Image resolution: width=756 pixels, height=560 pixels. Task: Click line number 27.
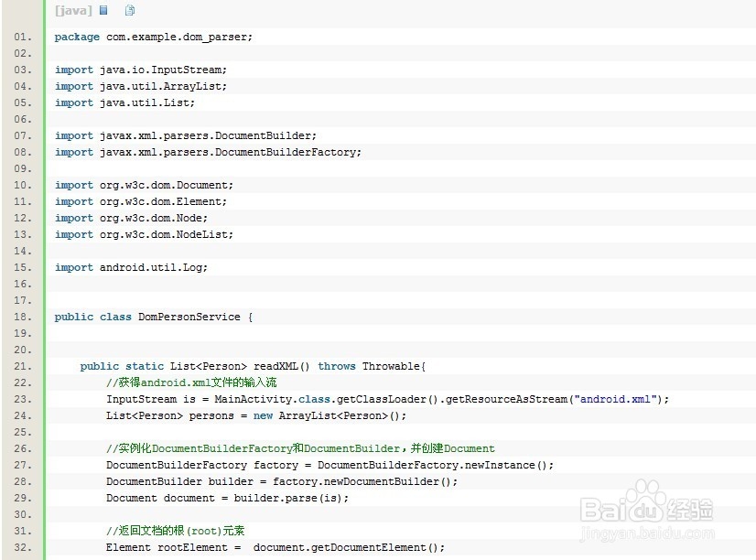click(23, 465)
